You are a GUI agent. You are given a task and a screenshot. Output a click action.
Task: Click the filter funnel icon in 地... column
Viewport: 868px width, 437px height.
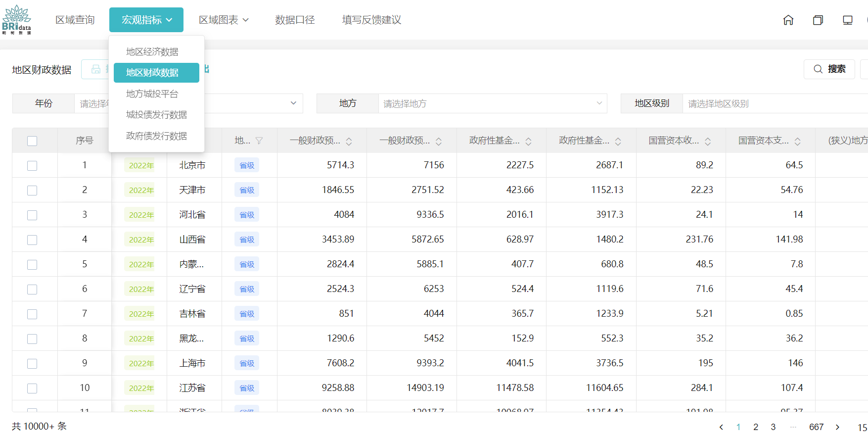pyautogui.click(x=259, y=141)
